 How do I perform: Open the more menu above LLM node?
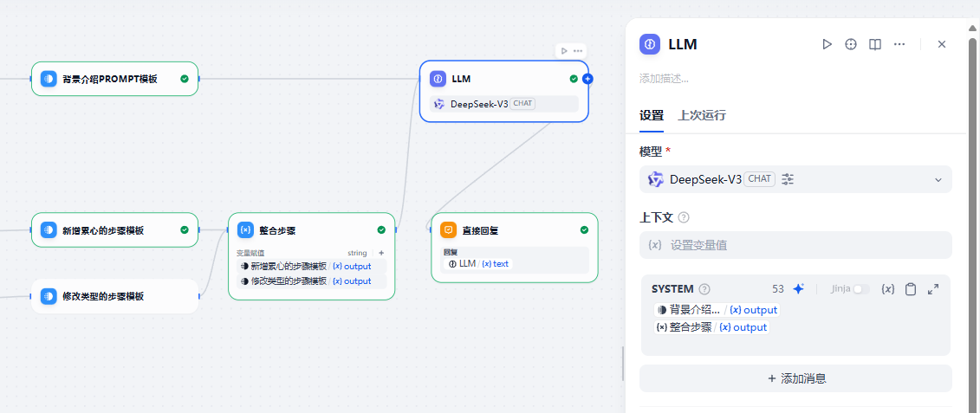pos(578,51)
